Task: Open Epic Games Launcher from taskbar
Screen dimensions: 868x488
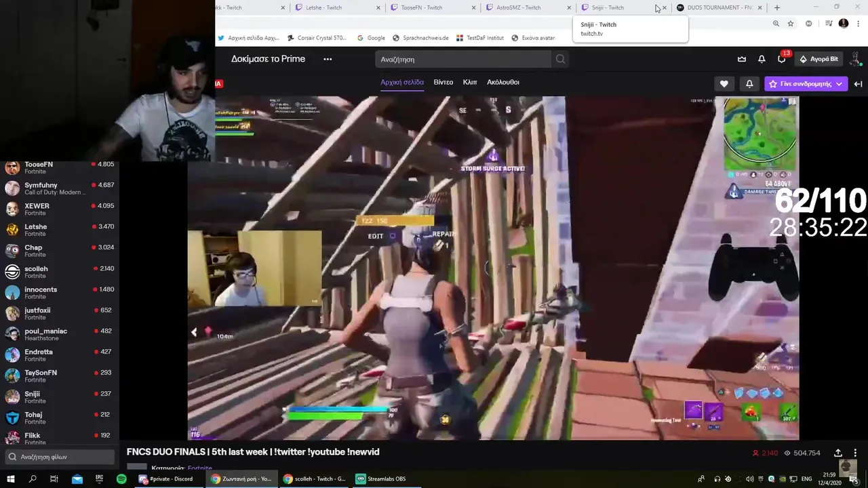Action: click(x=99, y=479)
